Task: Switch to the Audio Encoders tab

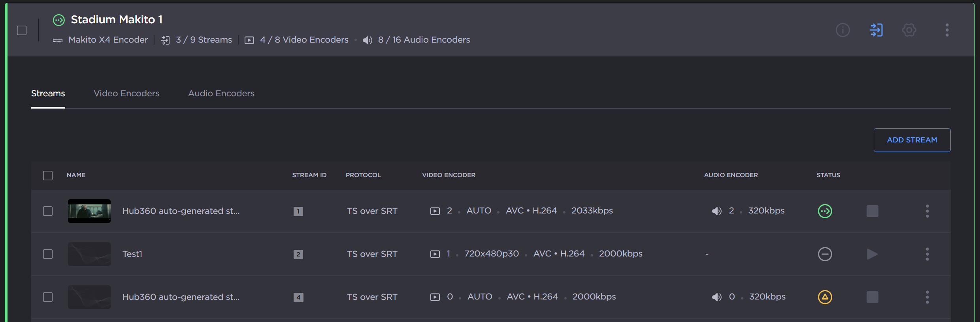Action: pos(221,94)
